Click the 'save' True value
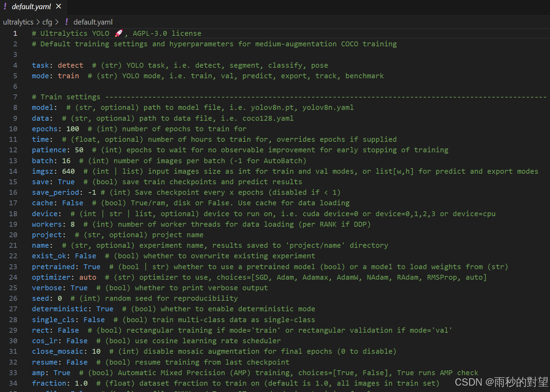 coord(66,182)
